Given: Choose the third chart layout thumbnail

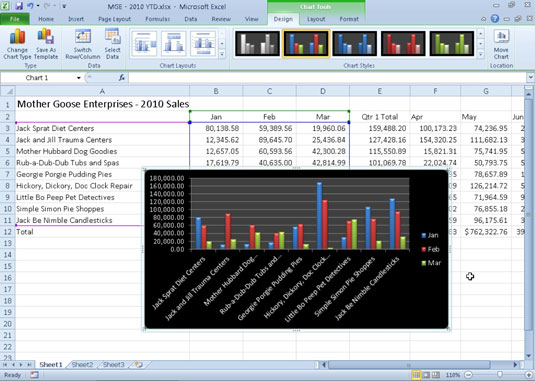Looking at the screenshot, I should pos(203,44).
